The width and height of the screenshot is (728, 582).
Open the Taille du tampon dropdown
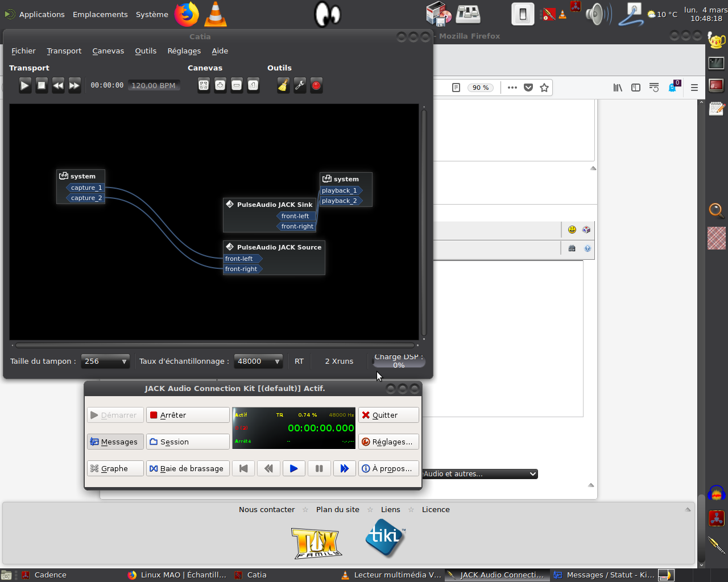[x=105, y=361]
